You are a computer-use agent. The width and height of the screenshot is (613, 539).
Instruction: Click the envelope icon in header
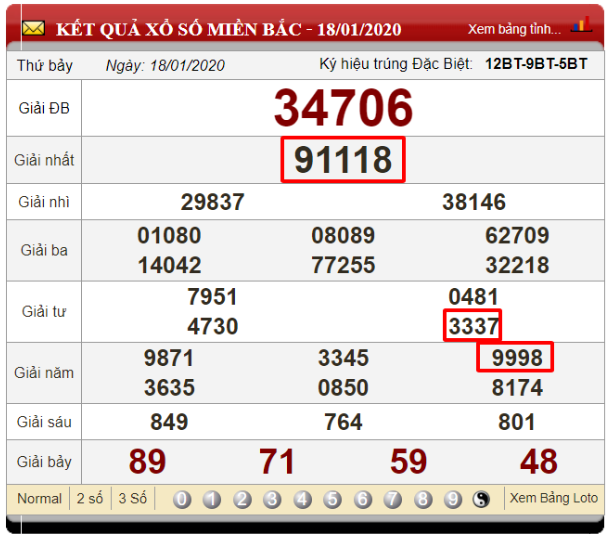pyautogui.click(x=33, y=28)
